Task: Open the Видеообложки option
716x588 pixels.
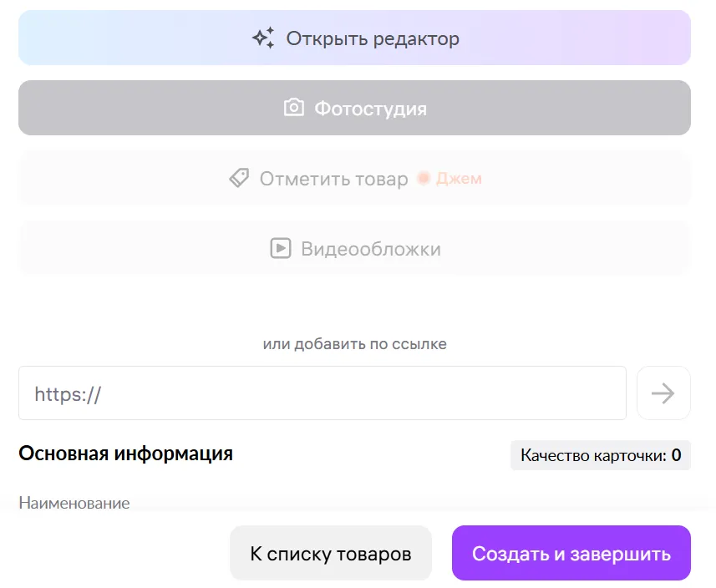Action: (x=370, y=249)
